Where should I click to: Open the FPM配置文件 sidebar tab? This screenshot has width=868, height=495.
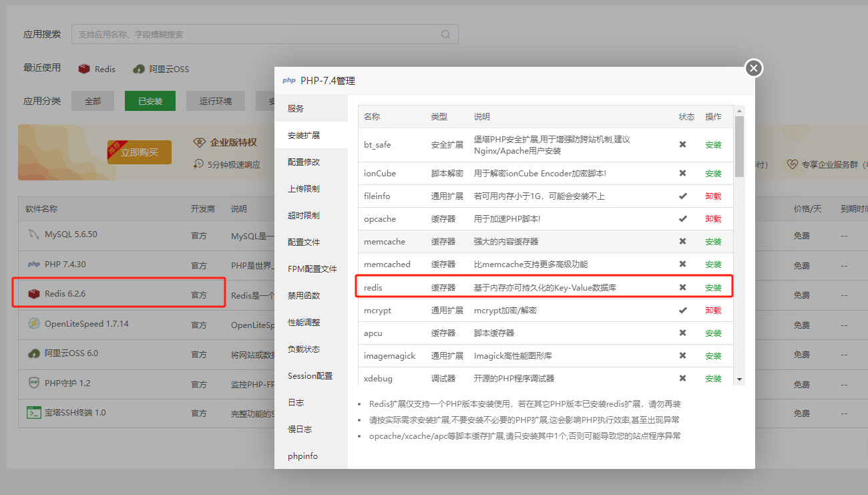[312, 269]
